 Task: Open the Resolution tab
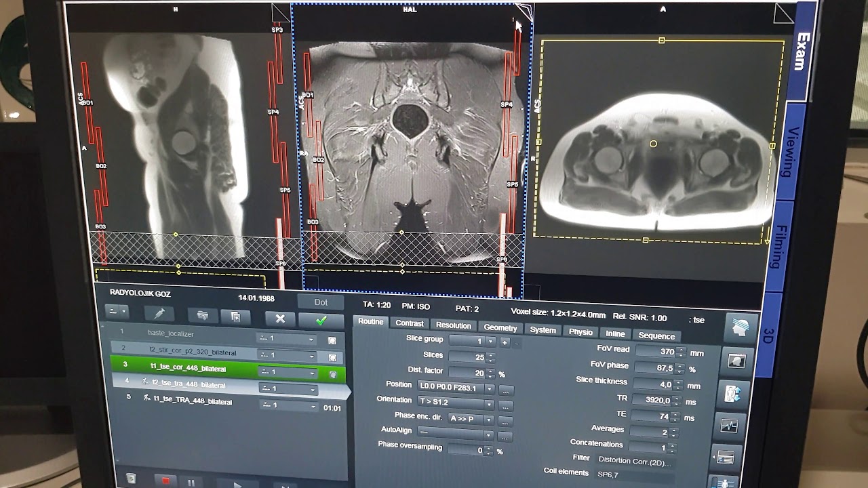pos(454,325)
